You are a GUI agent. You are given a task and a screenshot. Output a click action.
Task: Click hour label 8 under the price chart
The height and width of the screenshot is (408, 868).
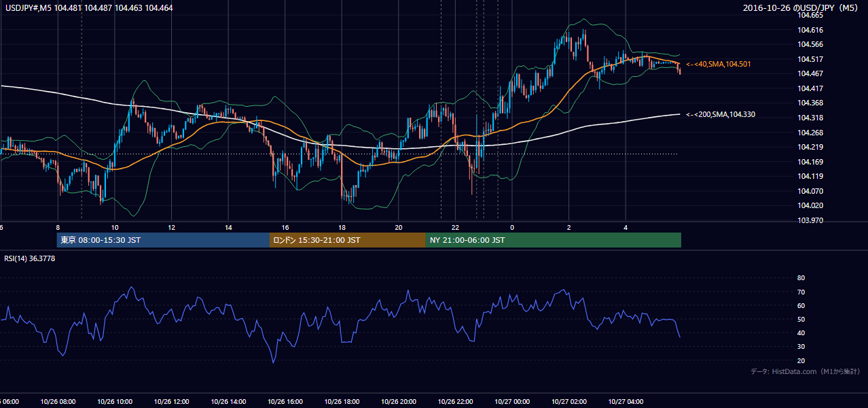tap(58, 227)
